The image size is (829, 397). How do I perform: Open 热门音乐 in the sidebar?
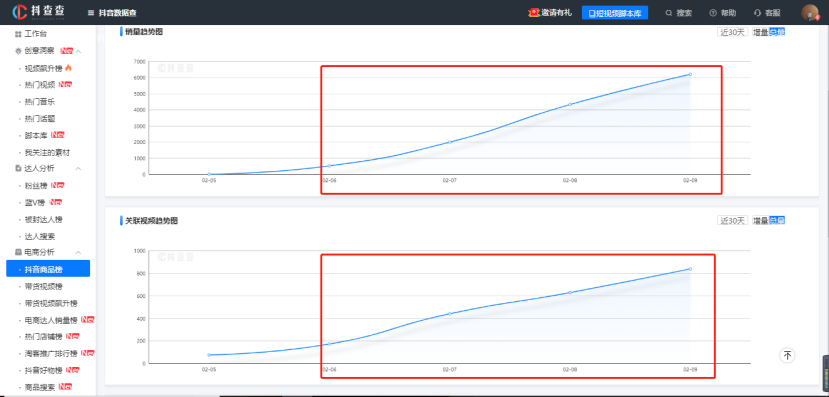(40, 101)
